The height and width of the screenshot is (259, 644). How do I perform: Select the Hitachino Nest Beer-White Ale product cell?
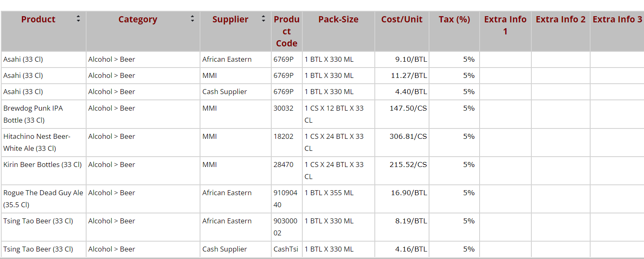[37, 142]
